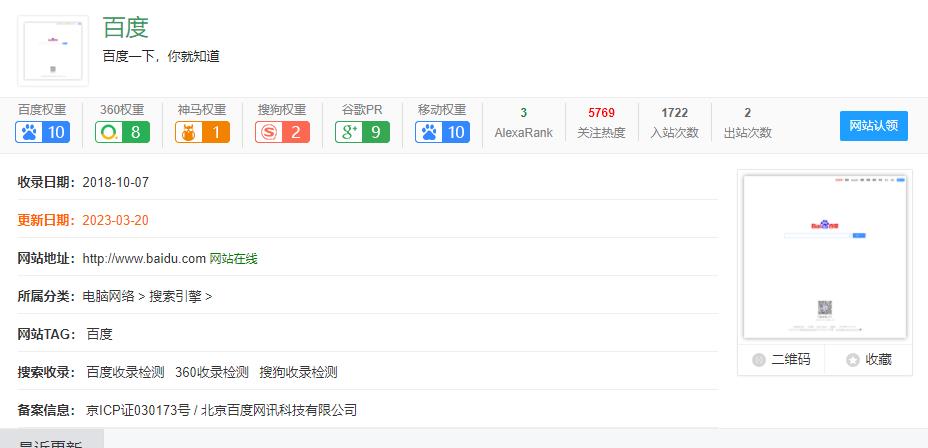Click the 移动权重 label text
Image resolution: width=928 pixels, height=448 pixels.
tap(442, 109)
